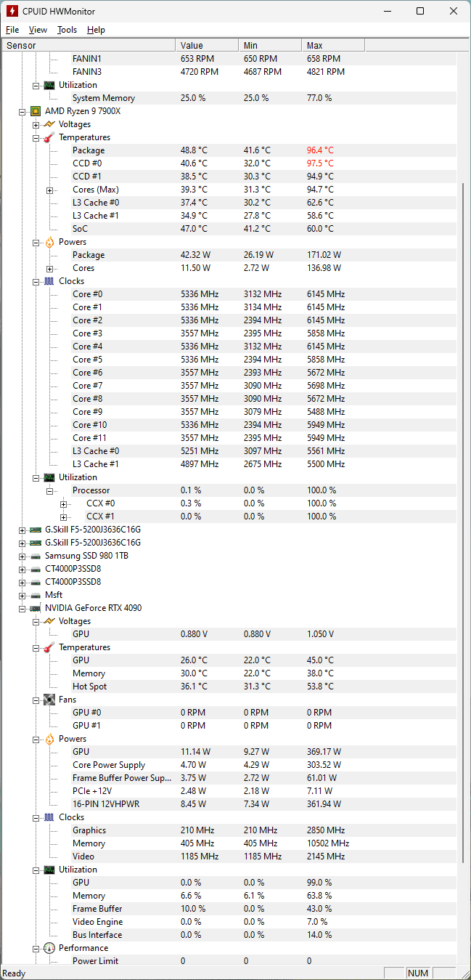Expand the CCX #0 node
This screenshot has width=471, height=980.
click(63, 503)
